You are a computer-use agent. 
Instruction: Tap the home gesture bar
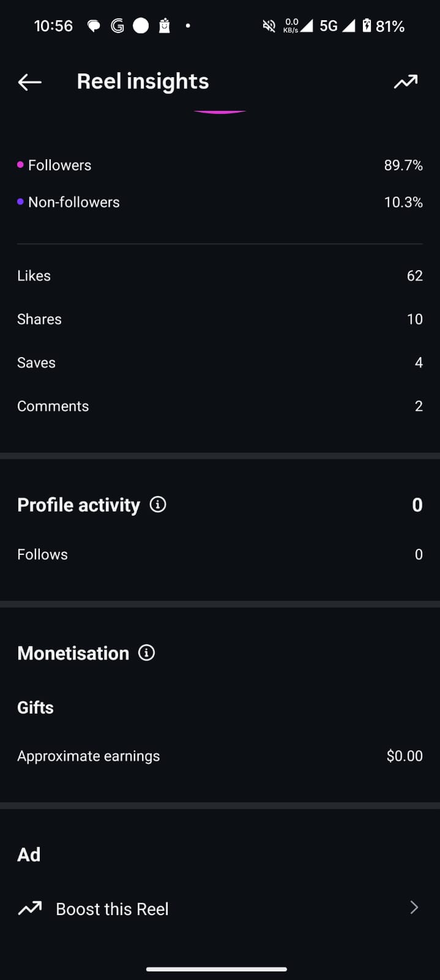point(217,969)
